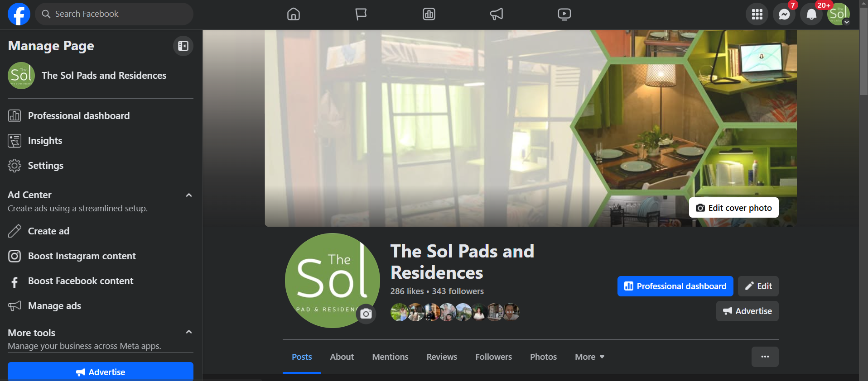Click the large Sol profile picture

(x=332, y=280)
